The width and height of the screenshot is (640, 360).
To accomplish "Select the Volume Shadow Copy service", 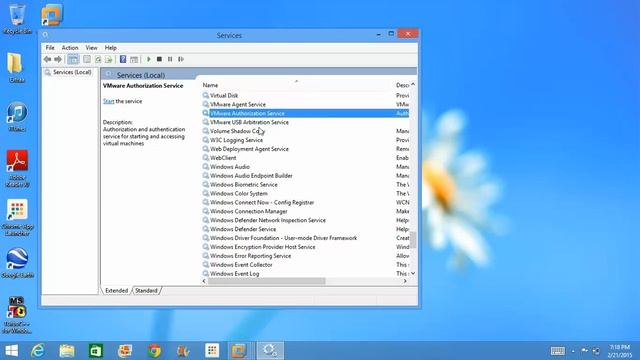I will pyautogui.click(x=305, y=131).
